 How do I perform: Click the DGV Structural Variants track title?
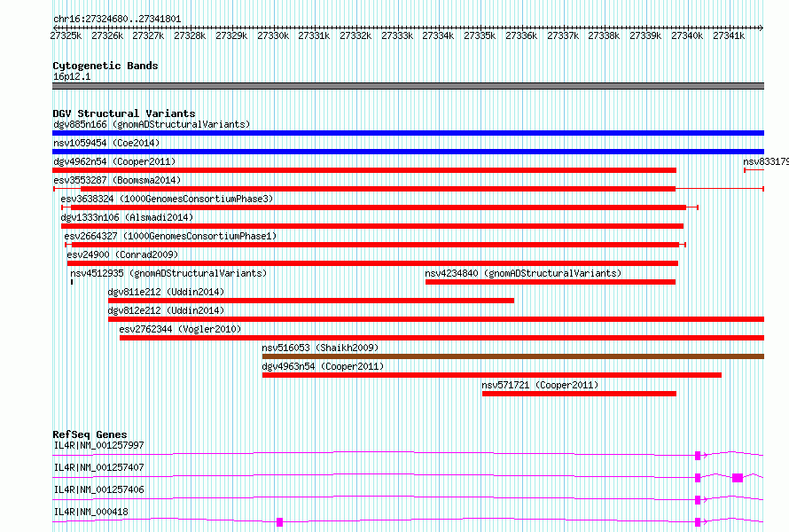point(124,113)
